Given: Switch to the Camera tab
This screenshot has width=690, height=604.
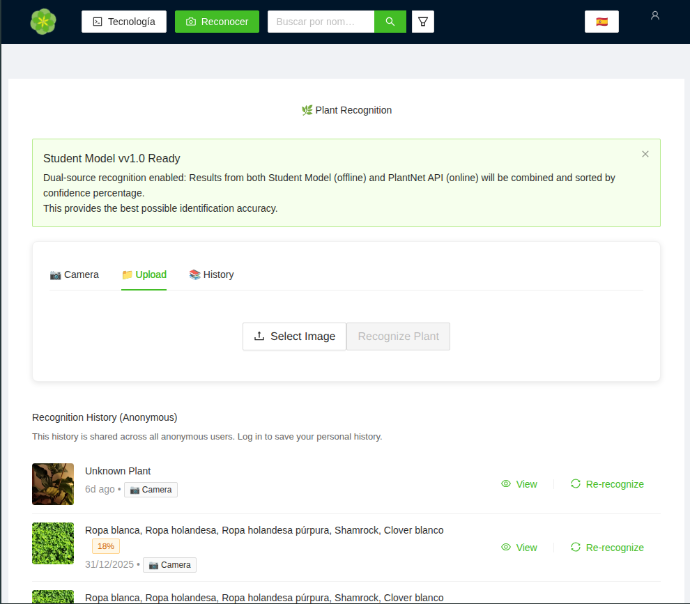Looking at the screenshot, I should [x=74, y=275].
